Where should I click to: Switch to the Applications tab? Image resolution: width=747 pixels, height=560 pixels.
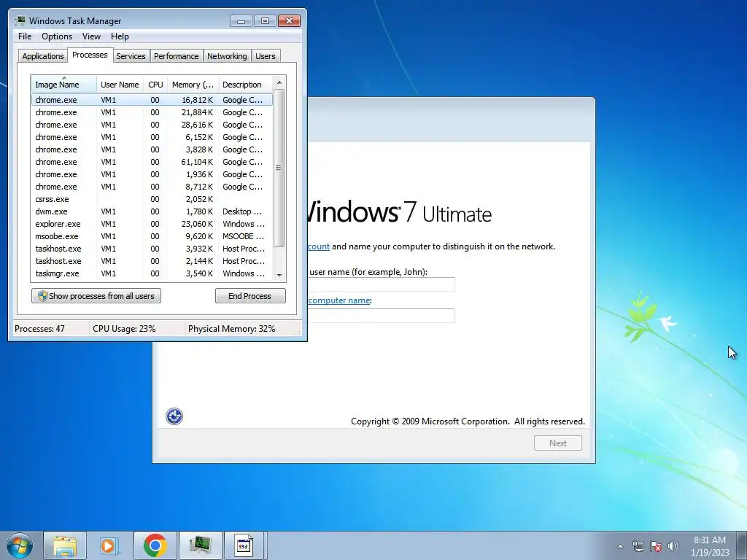click(x=43, y=56)
